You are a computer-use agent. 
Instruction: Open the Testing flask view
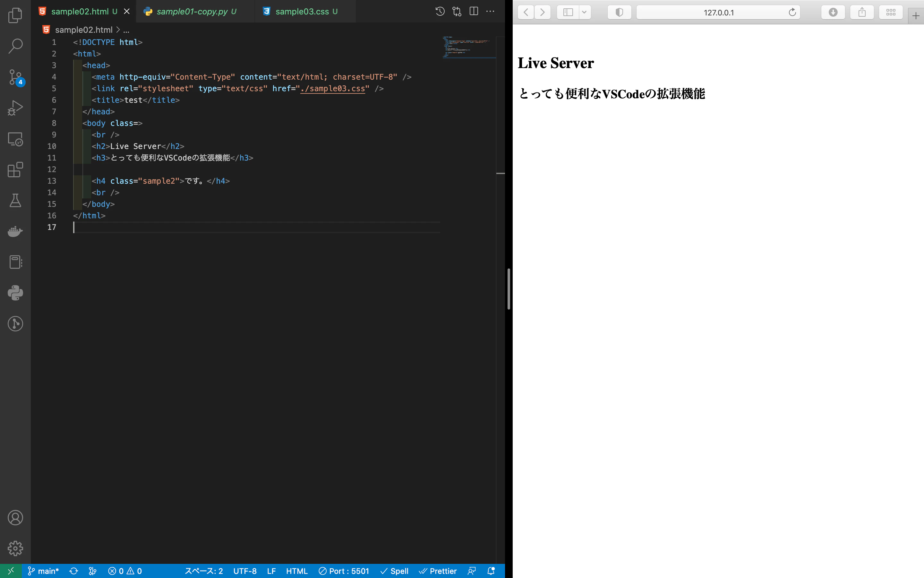click(15, 200)
